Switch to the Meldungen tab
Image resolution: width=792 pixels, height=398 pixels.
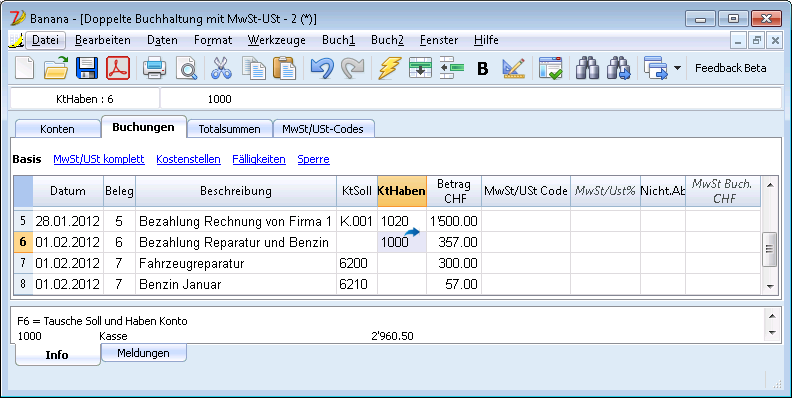(143, 353)
